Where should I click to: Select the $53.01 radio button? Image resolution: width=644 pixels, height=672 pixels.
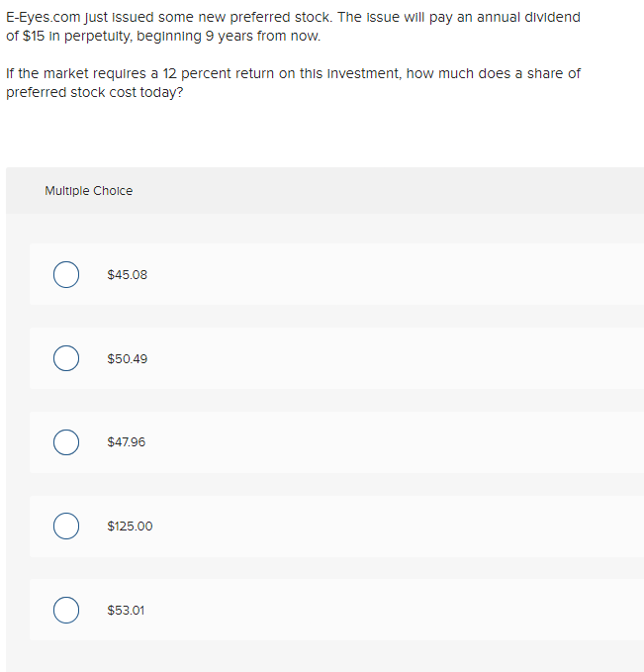coord(66,611)
